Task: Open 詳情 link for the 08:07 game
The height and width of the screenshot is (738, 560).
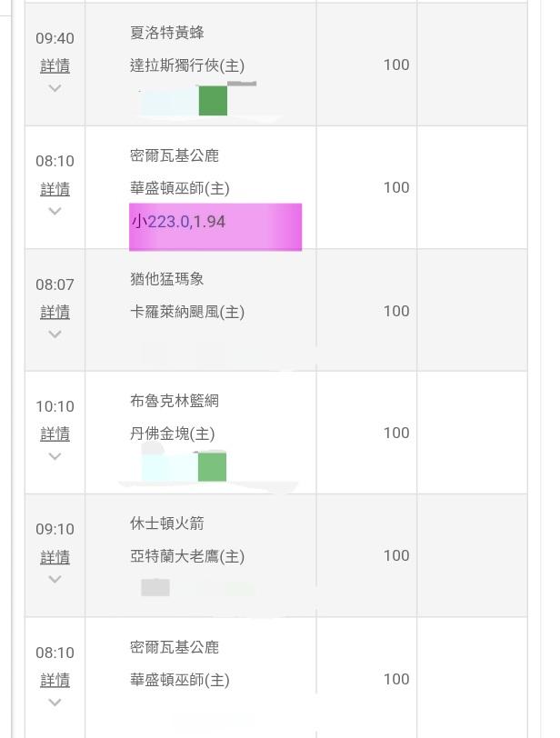Action: (x=55, y=312)
